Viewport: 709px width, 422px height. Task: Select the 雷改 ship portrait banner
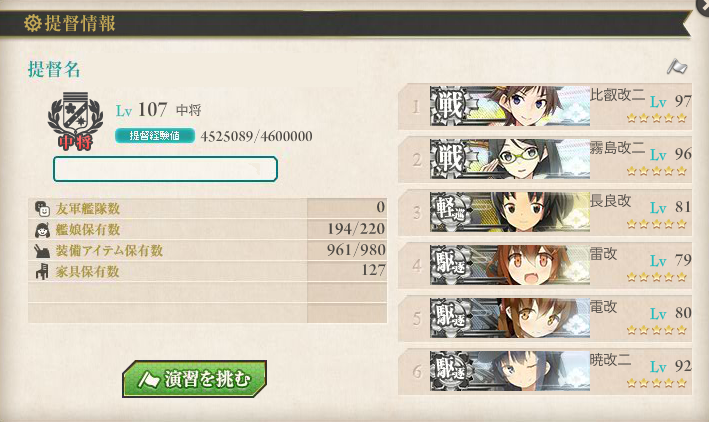(x=510, y=265)
